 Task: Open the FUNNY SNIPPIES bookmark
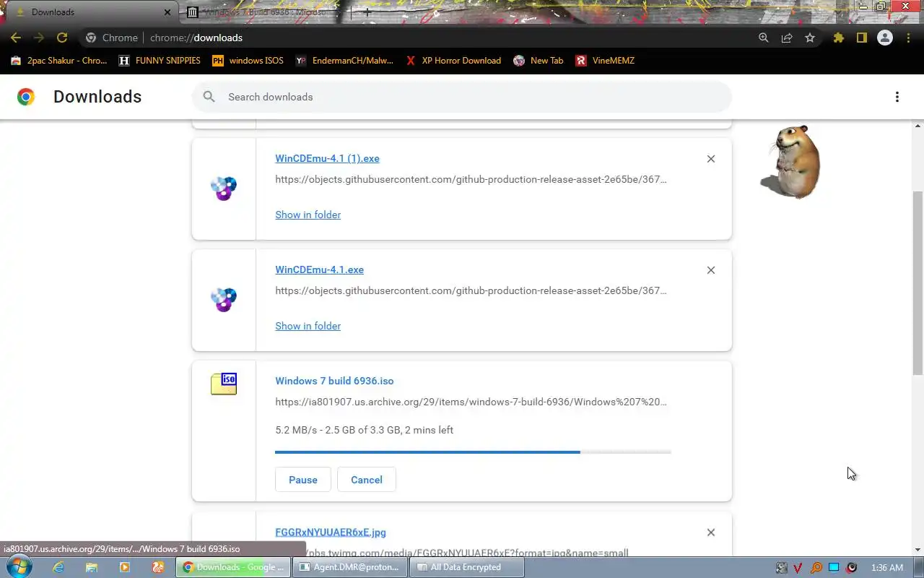160,61
